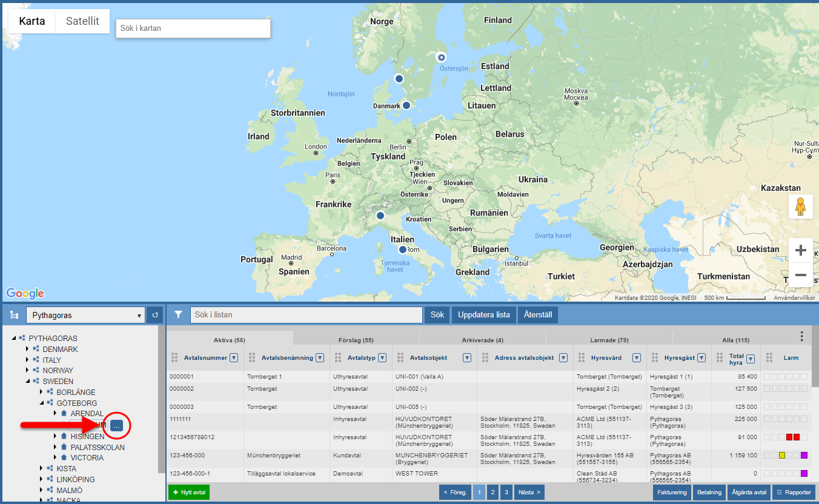
Task: Switch to the Förslag (55) tab
Action: [x=356, y=340]
